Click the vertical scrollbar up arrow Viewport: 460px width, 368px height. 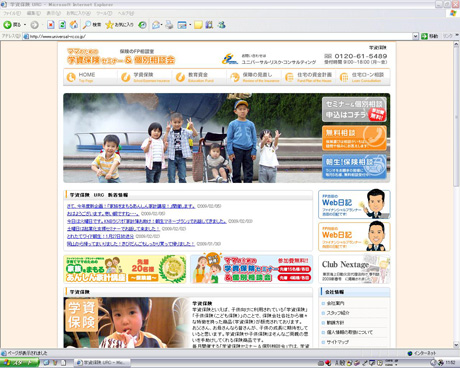[x=456, y=45]
